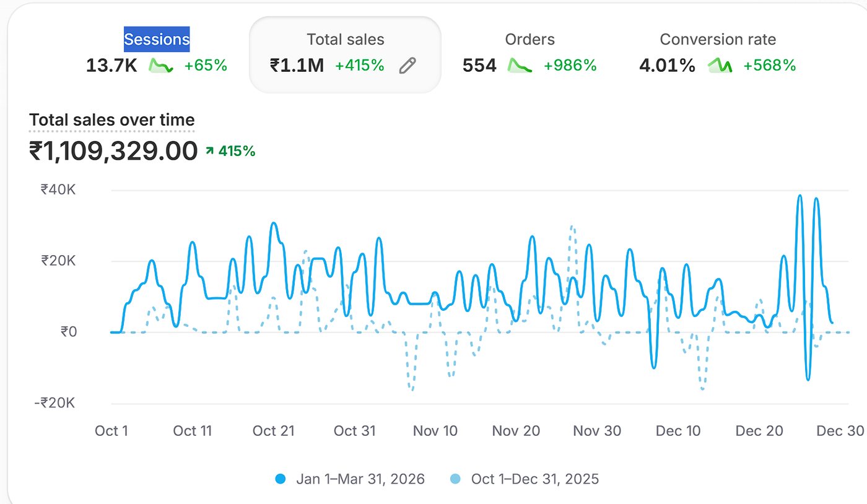Click the Oct 31 x-axis date label
Viewport: 867px width, 504px height.
point(355,431)
